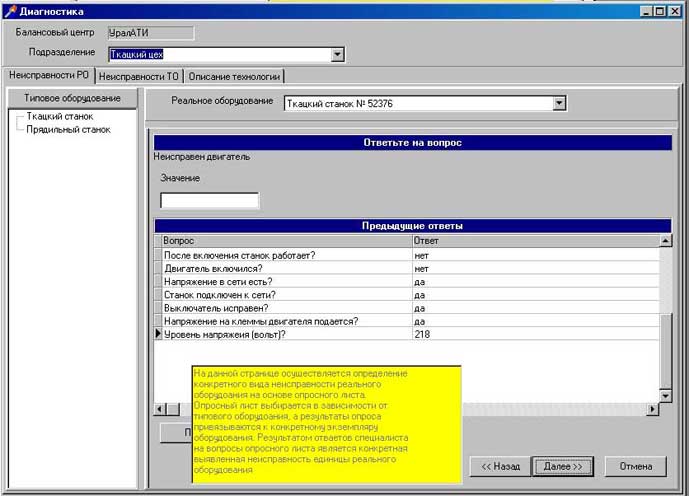Switch to Неисправности РО tab

pos(49,75)
